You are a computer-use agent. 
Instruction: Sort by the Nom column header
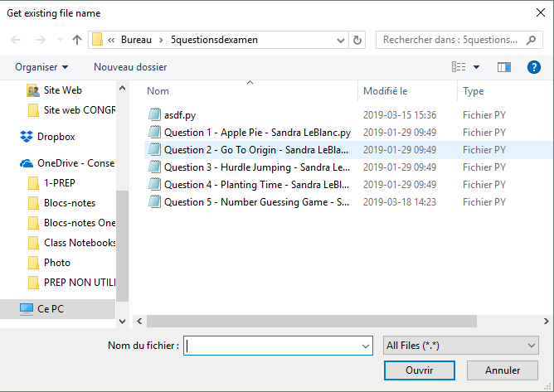coord(158,91)
